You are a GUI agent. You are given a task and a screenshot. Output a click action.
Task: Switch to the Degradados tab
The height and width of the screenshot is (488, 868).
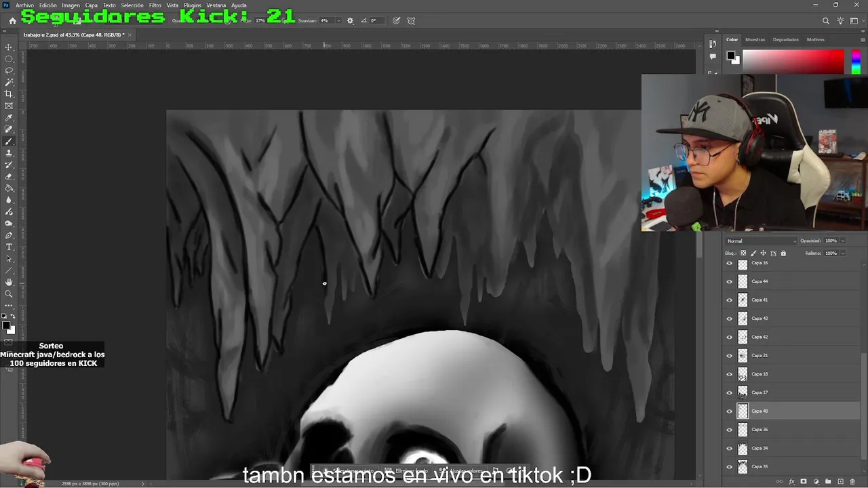point(786,39)
